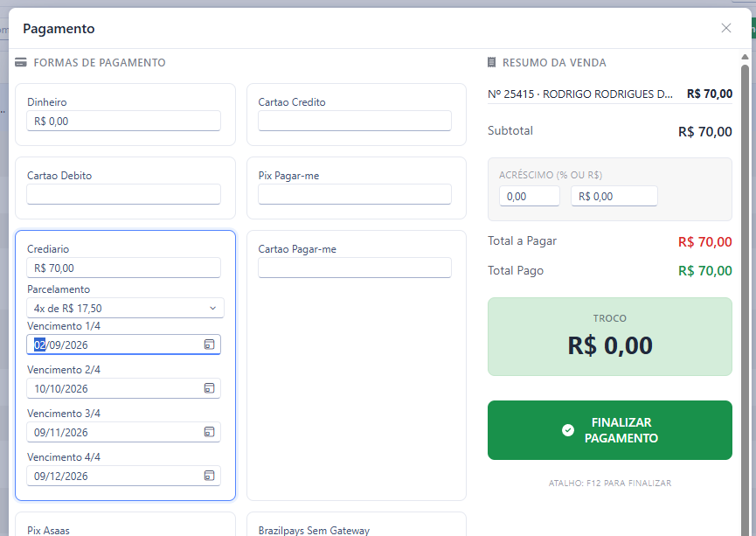This screenshot has width=756, height=536.
Task: Click the Total a Pagar red amount
Action: [705, 241]
